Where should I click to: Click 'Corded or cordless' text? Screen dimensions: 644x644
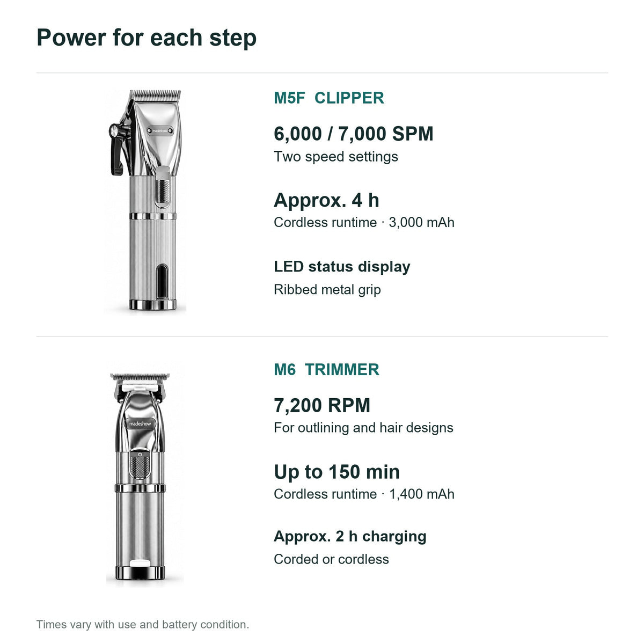coord(331,559)
